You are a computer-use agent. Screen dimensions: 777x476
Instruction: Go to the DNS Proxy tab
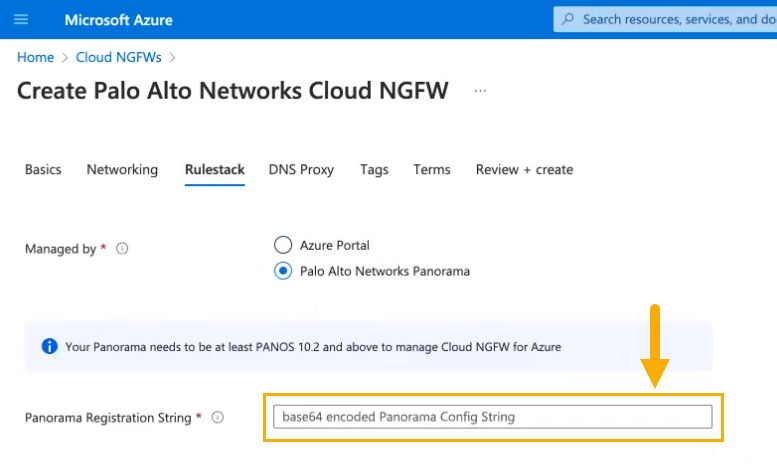[x=301, y=170]
